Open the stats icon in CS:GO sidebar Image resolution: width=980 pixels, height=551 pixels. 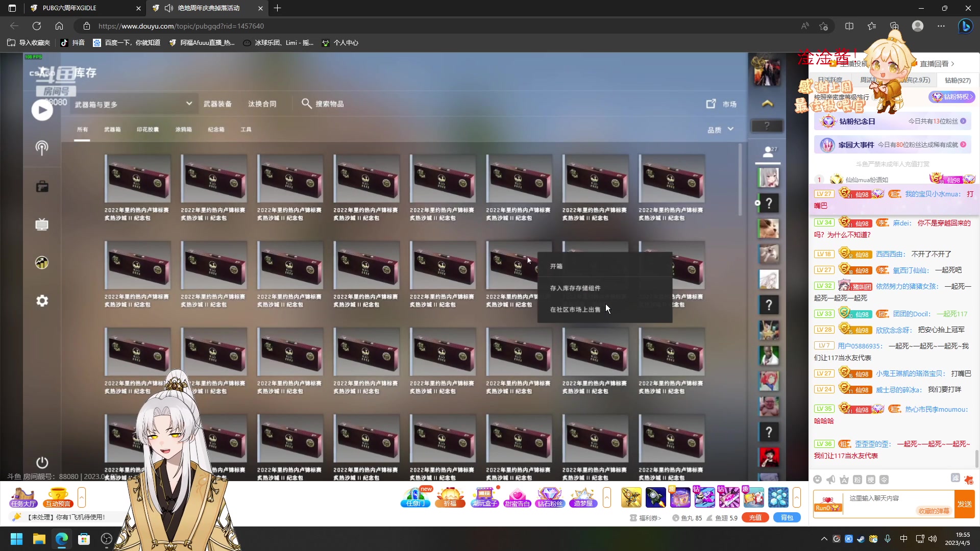click(x=42, y=263)
